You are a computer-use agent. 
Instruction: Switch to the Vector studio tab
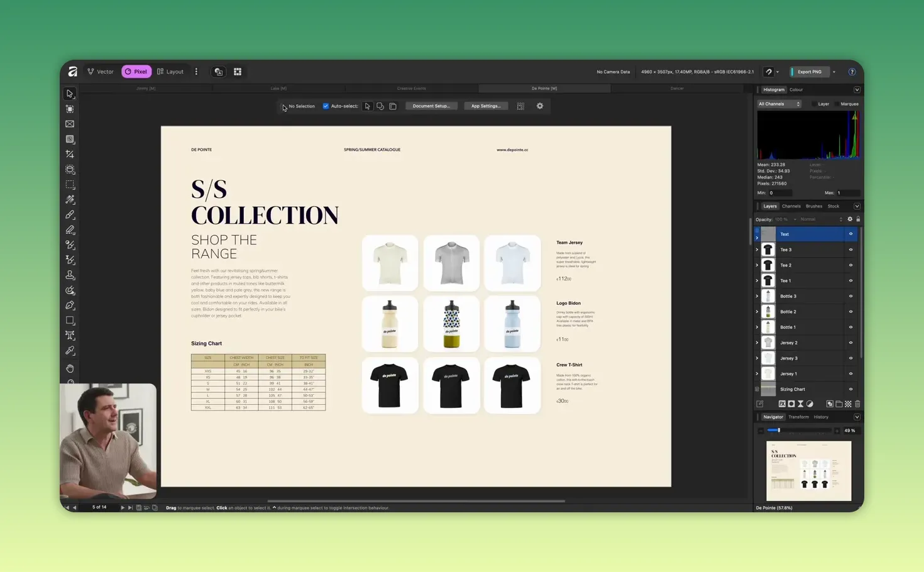101,72
